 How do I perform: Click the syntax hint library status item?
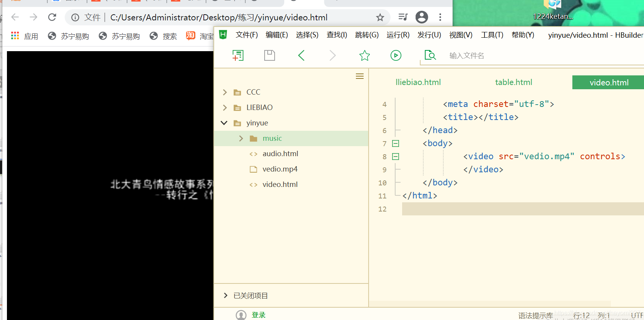pyautogui.click(x=535, y=316)
